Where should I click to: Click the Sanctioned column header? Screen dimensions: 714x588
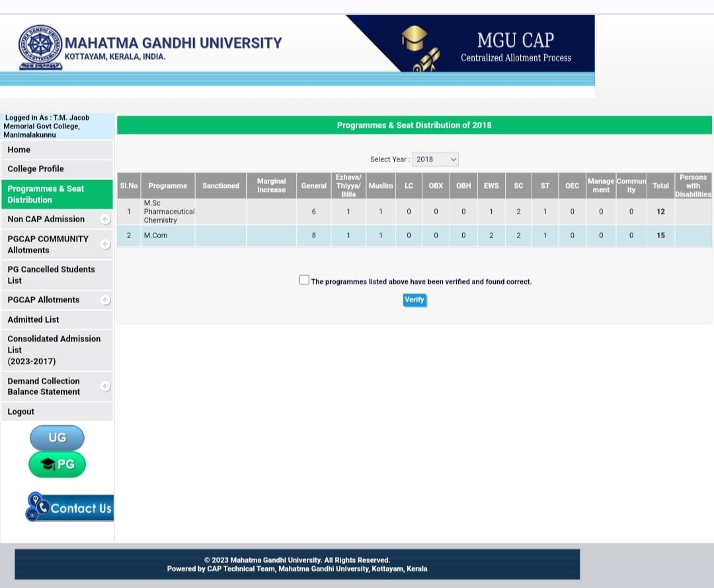coord(221,186)
